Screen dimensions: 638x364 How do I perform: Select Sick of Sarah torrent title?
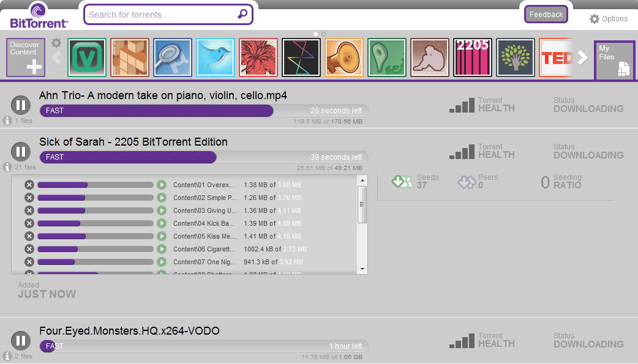(133, 142)
